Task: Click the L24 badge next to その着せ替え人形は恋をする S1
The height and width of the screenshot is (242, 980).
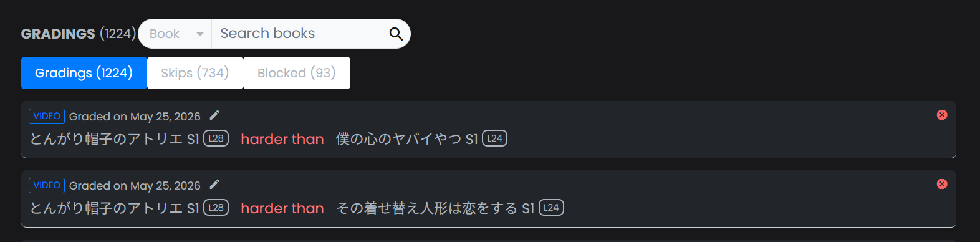Action: 552,208
